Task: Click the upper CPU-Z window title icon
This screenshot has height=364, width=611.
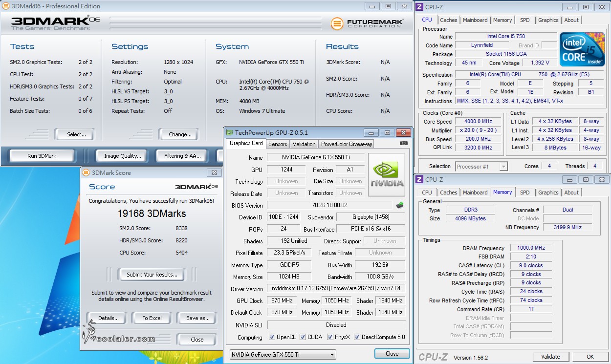Action: coord(420,7)
